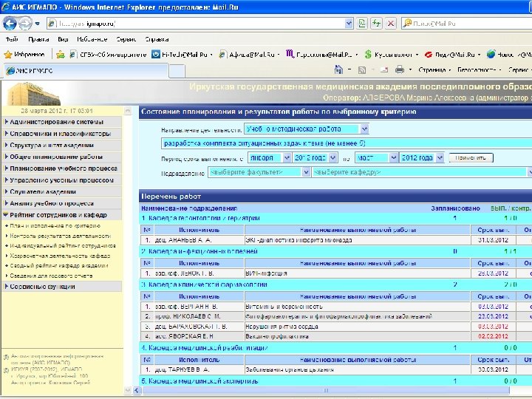Open Индивидуальный рейтинг сотрудников link
This screenshot has width=532, height=399.
pyautogui.click(x=63, y=245)
